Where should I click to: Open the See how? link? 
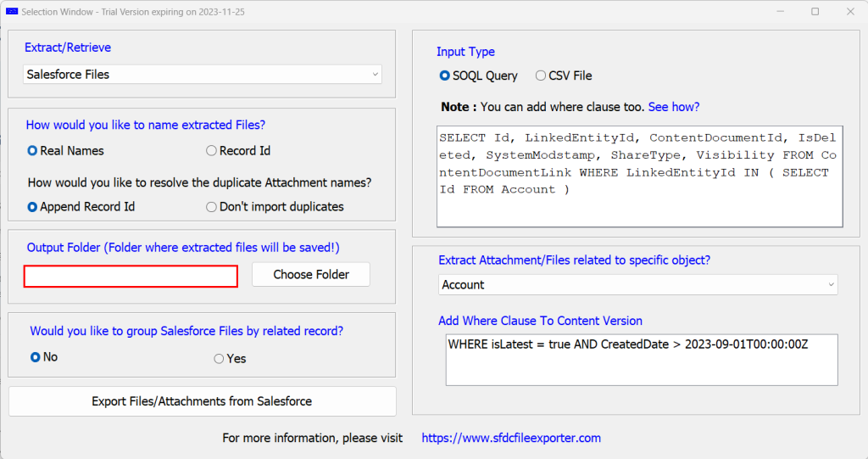tap(674, 107)
